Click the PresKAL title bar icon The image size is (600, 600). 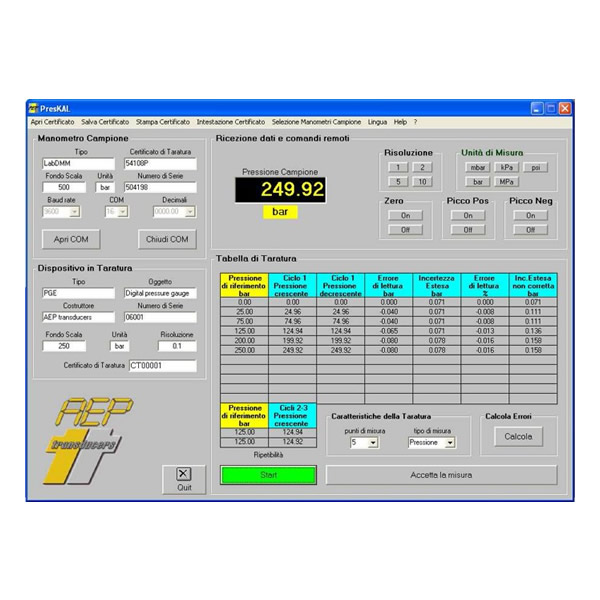33,107
